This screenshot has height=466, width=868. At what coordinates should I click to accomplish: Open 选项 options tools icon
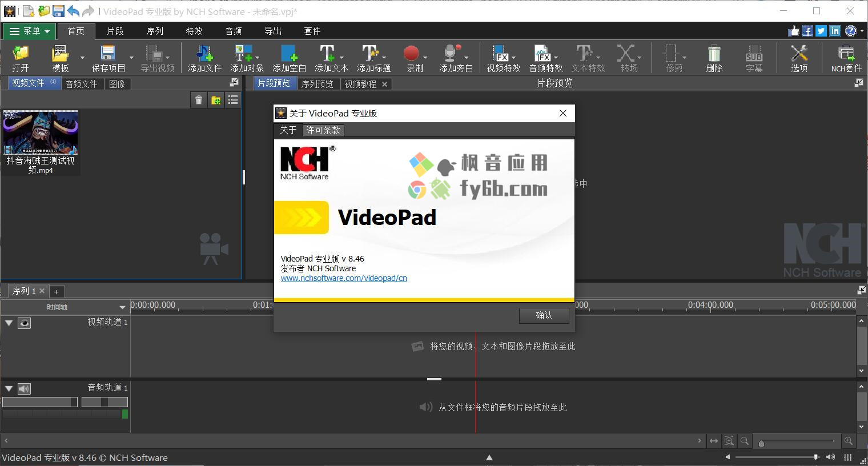point(799,54)
